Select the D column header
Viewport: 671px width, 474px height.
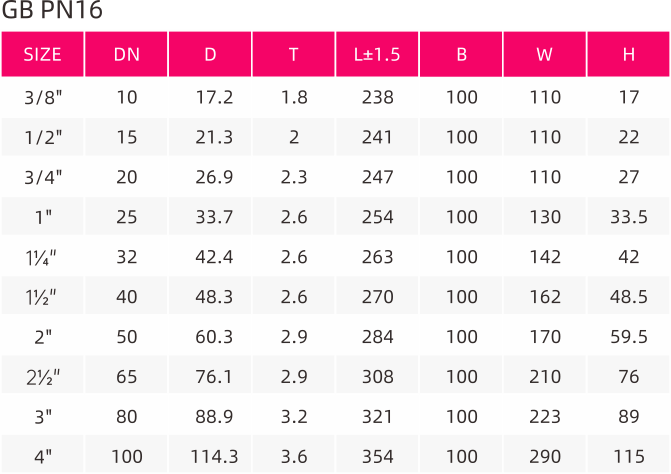[210, 54]
